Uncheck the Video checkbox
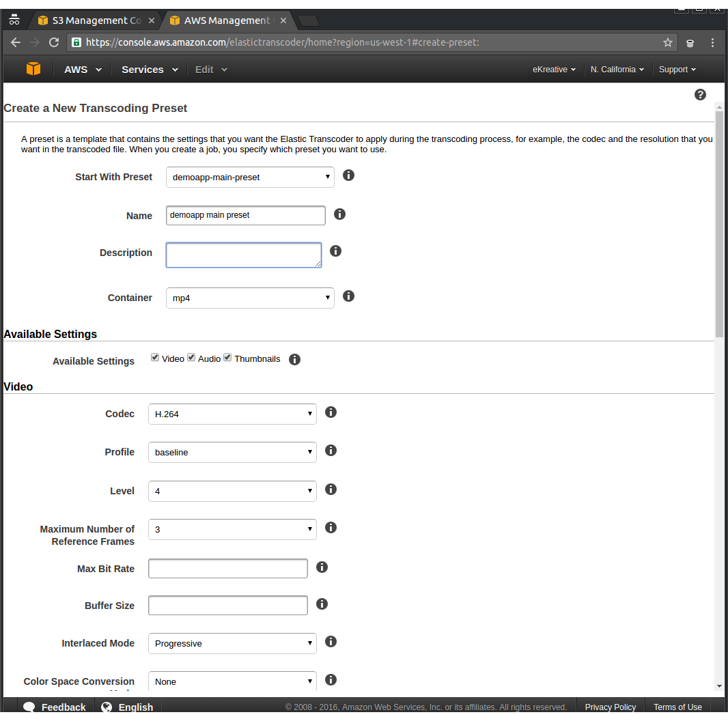This screenshot has width=728, height=721. tap(155, 358)
